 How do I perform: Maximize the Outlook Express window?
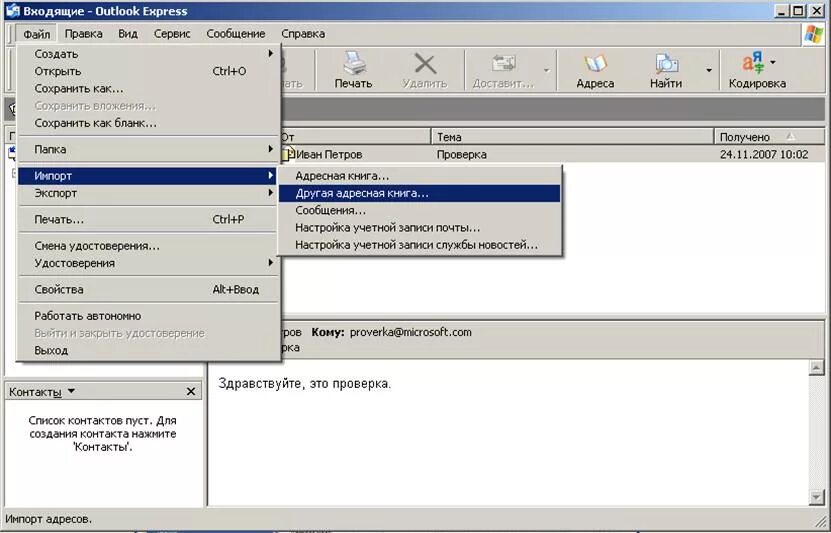click(798, 11)
